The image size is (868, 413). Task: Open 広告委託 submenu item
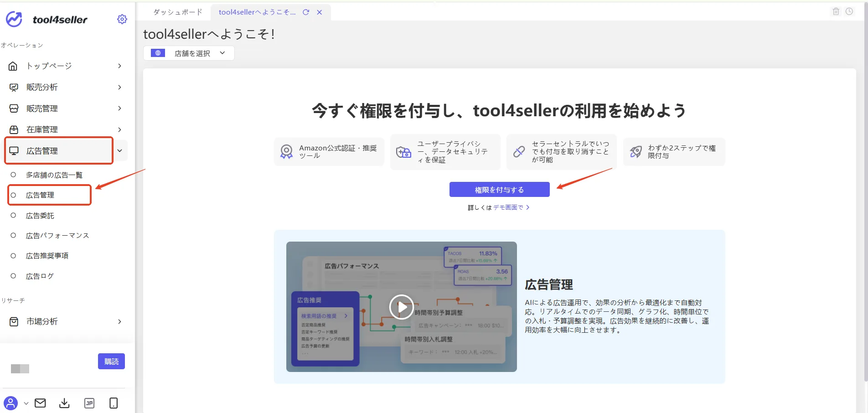pyautogui.click(x=40, y=216)
